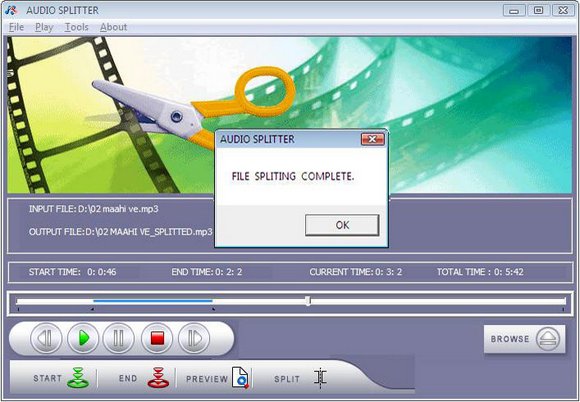Browse for an input audio file

tap(525, 339)
